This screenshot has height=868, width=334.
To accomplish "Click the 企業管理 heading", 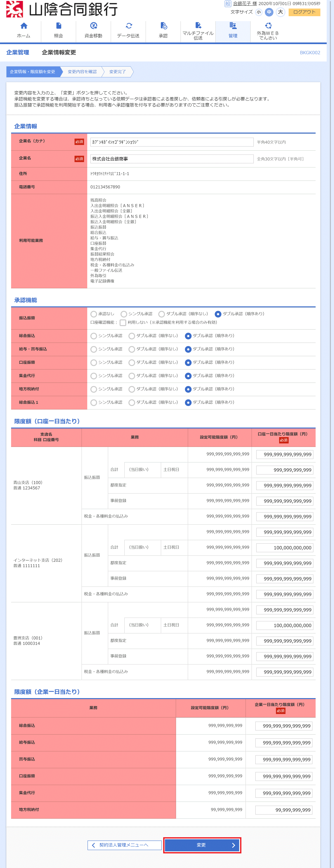I will [x=18, y=52].
